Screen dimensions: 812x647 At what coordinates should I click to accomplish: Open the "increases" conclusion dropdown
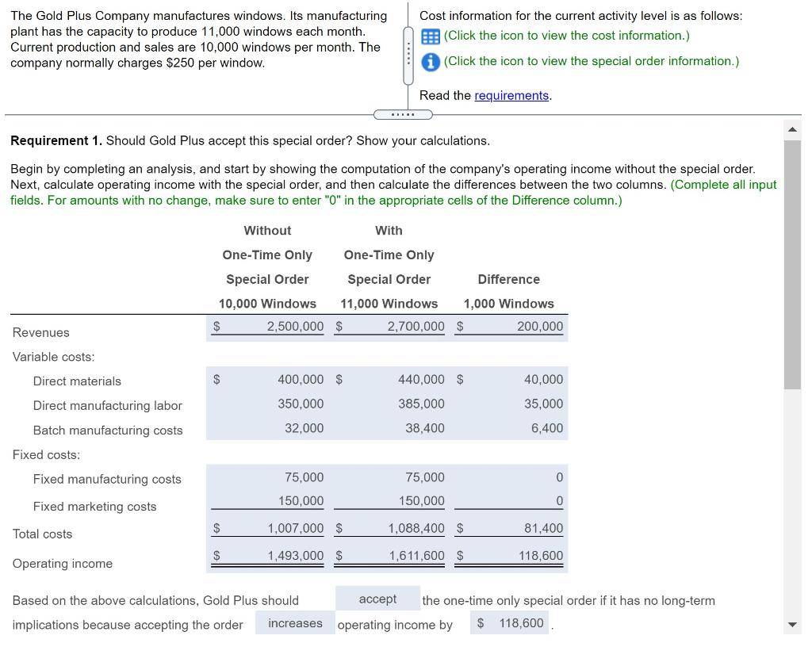pos(294,623)
